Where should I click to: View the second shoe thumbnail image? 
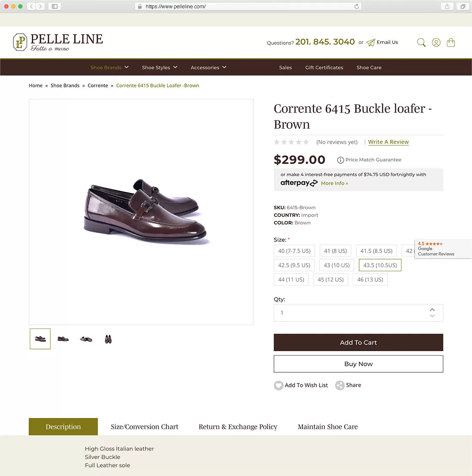click(63, 339)
